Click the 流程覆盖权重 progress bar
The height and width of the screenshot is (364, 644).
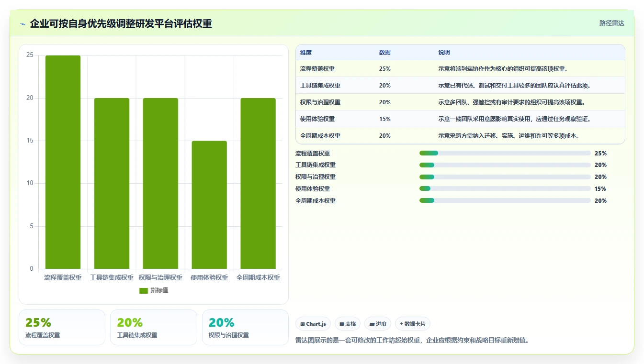point(505,153)
